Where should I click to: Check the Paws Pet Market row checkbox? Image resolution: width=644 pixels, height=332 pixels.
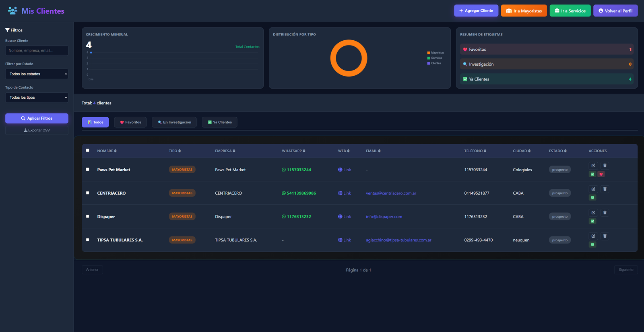point(87,169)
